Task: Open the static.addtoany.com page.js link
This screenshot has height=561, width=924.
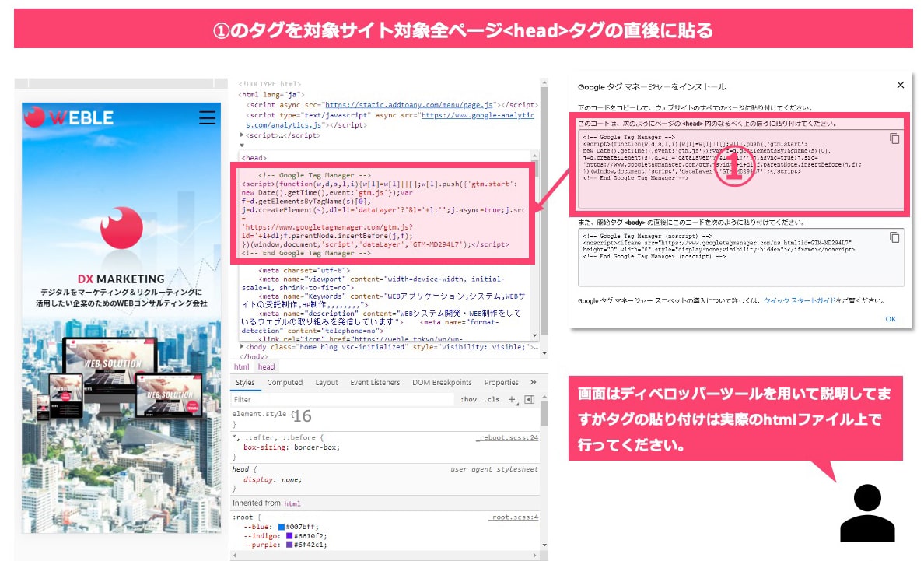Action: (409, 105)
